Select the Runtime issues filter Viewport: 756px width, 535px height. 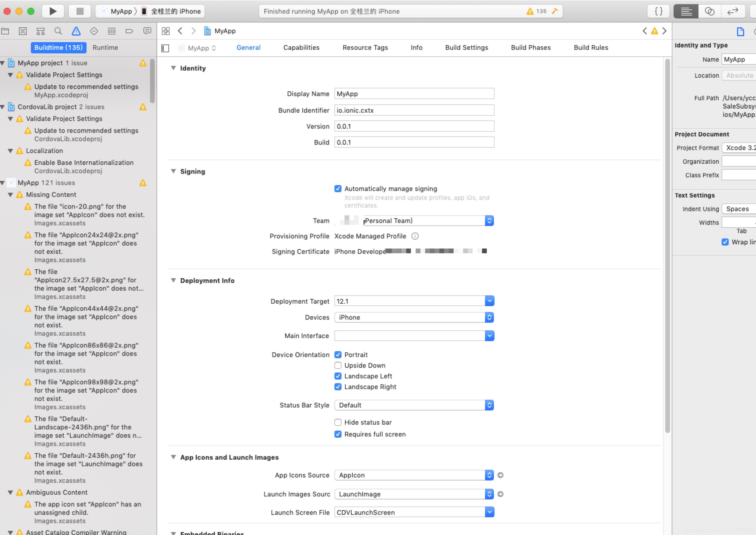(105, 47)
